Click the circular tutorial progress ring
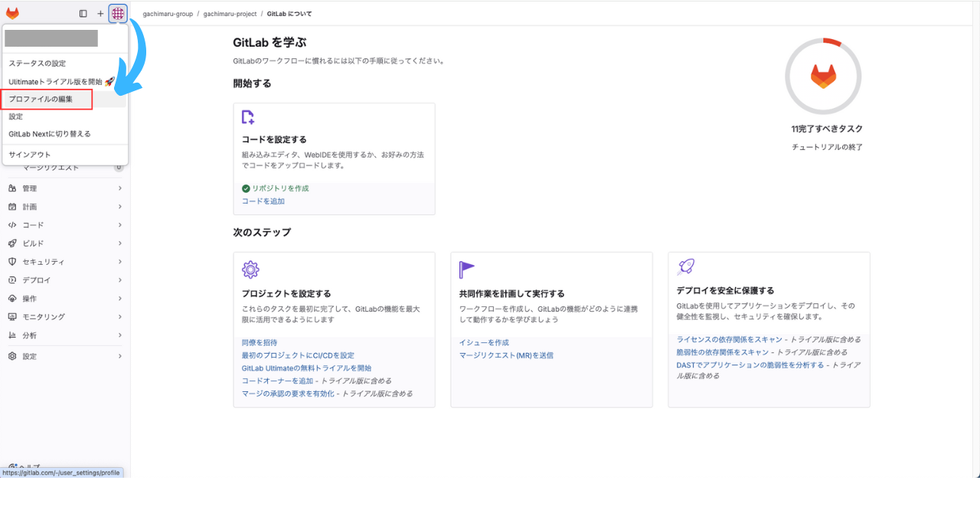 (823, 77)
